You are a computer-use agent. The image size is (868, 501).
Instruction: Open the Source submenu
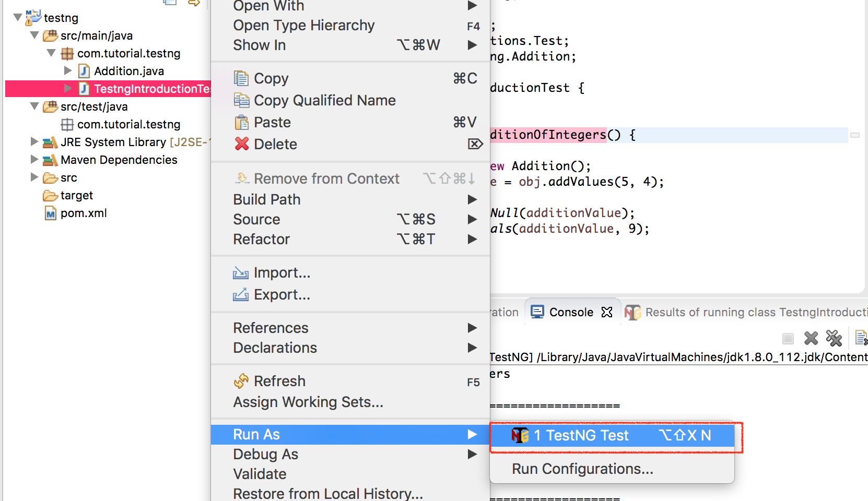[350, 219]
